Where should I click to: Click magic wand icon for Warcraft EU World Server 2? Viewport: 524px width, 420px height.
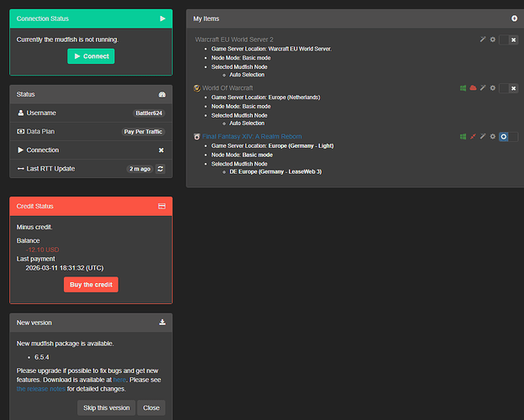[483, 39]
